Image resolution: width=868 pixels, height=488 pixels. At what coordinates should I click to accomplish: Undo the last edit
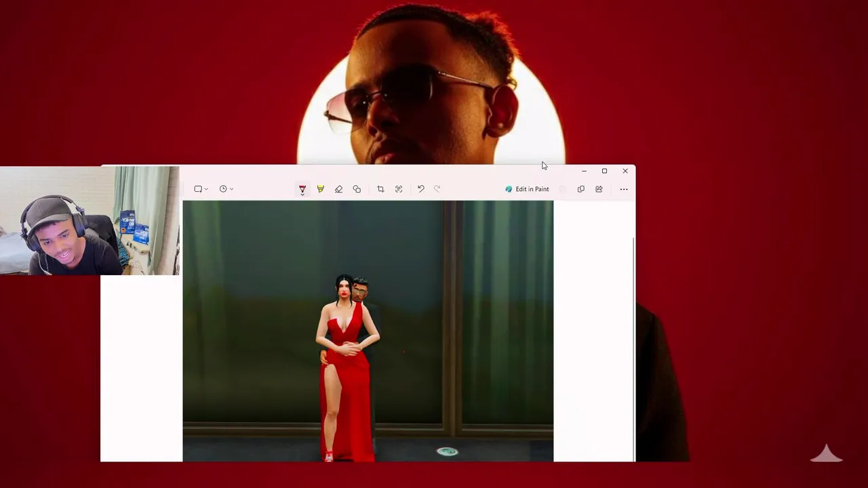[420, 189]
